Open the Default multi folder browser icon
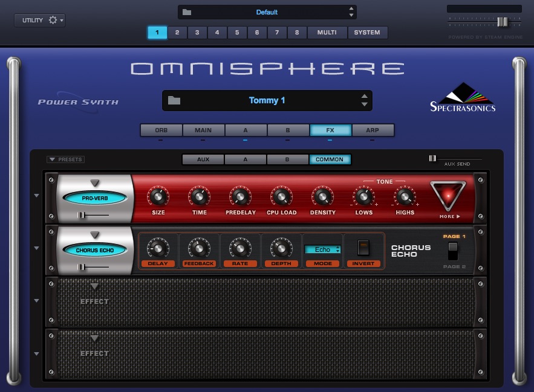The image size is (534, 392). point(187,12)
